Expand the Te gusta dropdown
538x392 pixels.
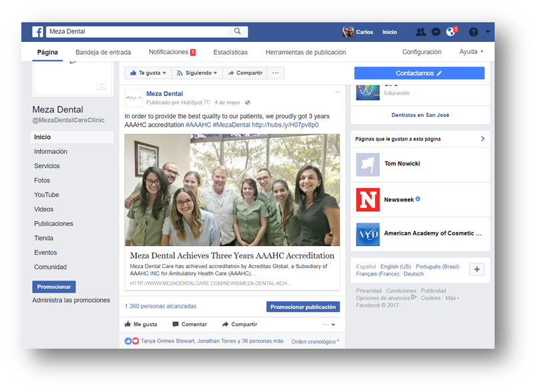(148, 73)
